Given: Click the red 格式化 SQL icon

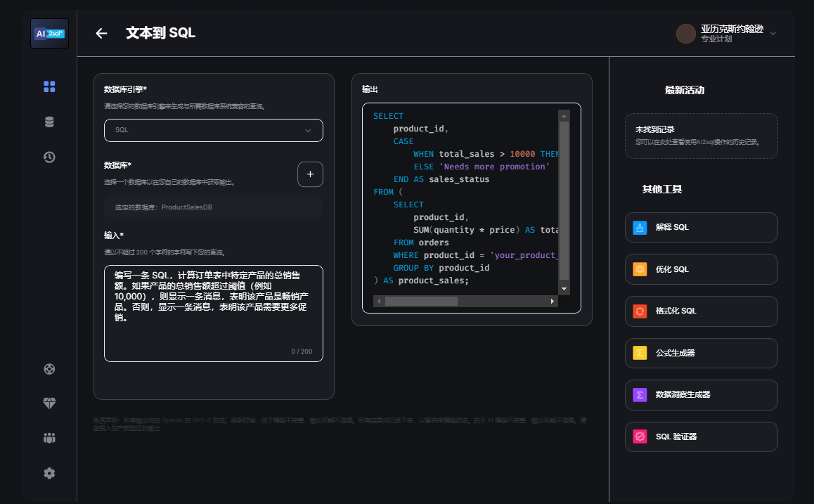Looking at the screenshot, I should point(640,311).
